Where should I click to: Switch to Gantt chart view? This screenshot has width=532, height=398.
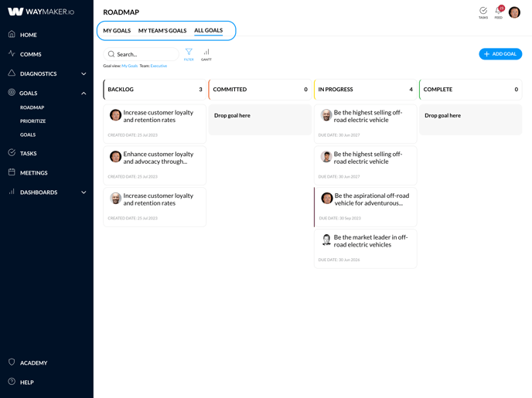[206, 54]
